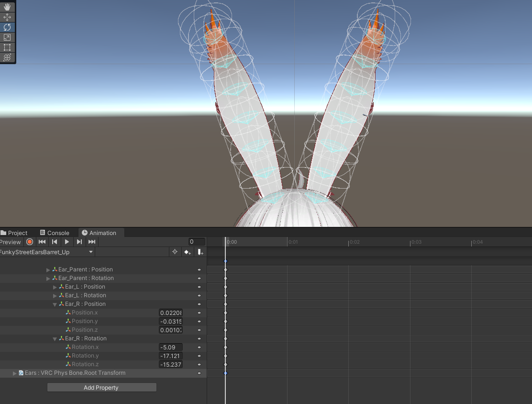This screenshot has width=532, height=404.
Task: Click the Add Keyframe icon
Action: click(187, 252)
